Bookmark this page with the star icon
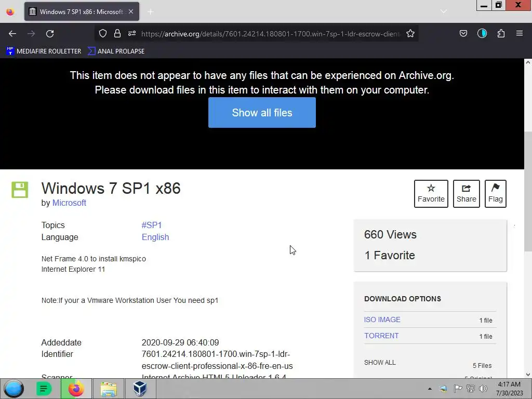The height and width of the screenshot is (399, 532). click(410, 33)
